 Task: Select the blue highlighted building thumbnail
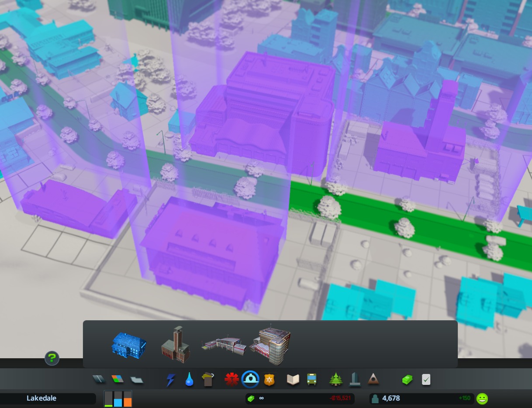(x=129, y=345)
